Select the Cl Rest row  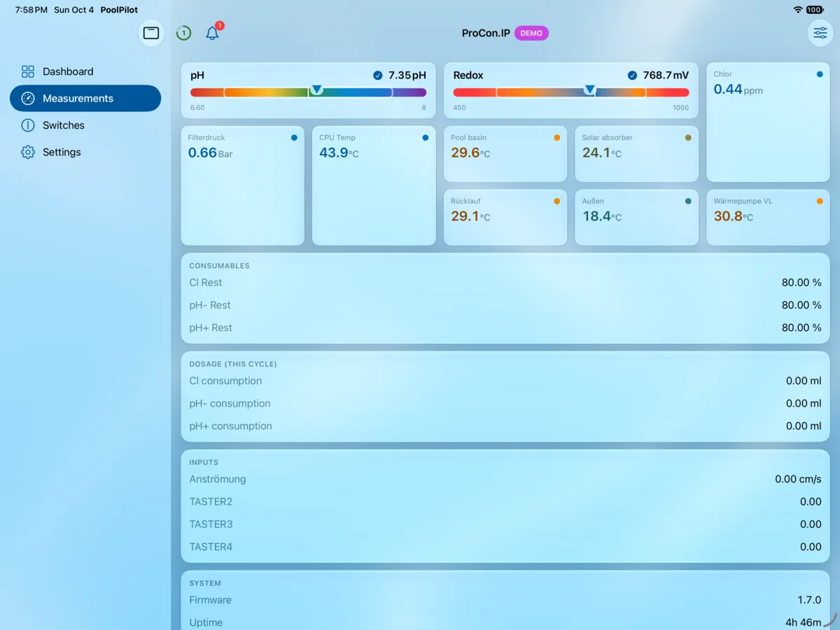505,283
